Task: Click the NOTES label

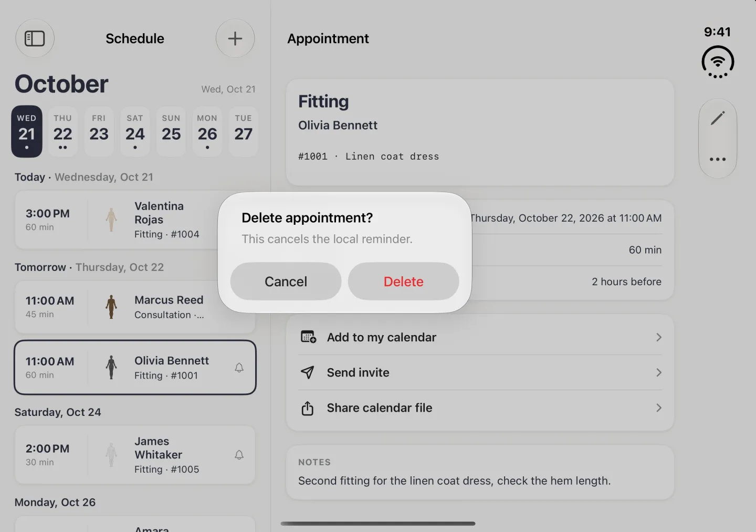Action: [x=314, y=462]
